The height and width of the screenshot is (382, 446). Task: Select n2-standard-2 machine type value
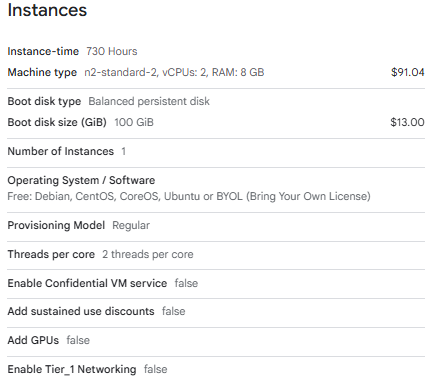[174, 72]
